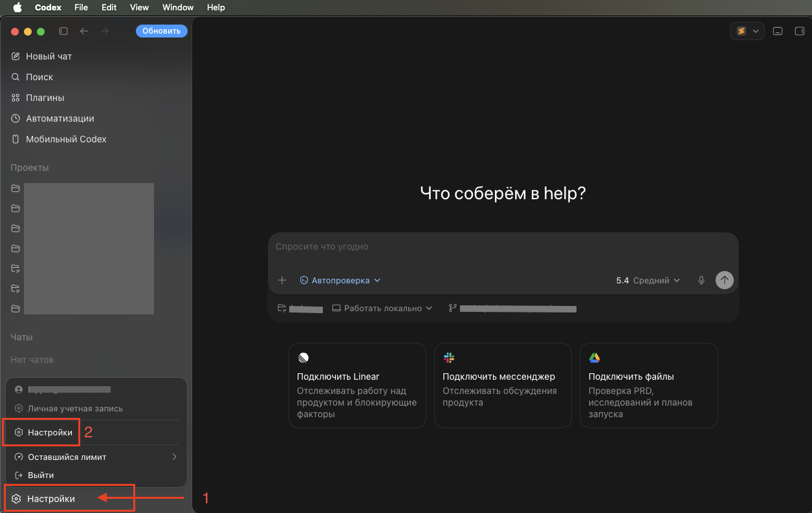Open the git branch selector
This screenshot has width=812, height=513.
512,309
